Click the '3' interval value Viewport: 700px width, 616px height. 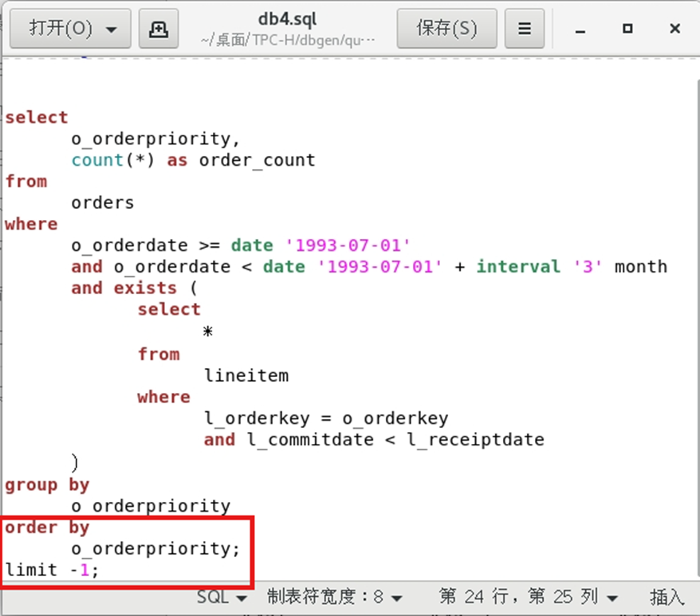588,266
